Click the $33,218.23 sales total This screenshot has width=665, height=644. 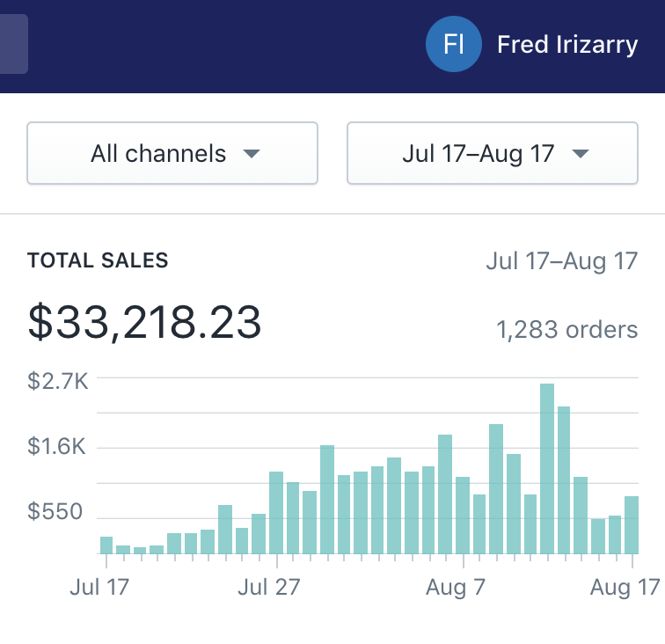[x=144, y=322]
